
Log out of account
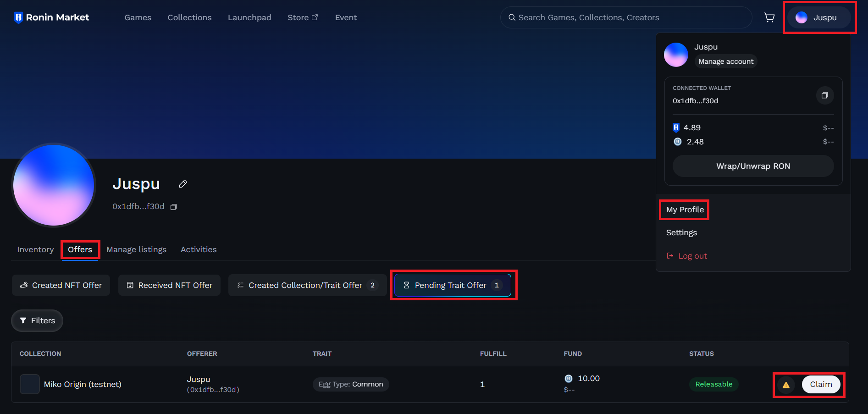click(686, 256)
